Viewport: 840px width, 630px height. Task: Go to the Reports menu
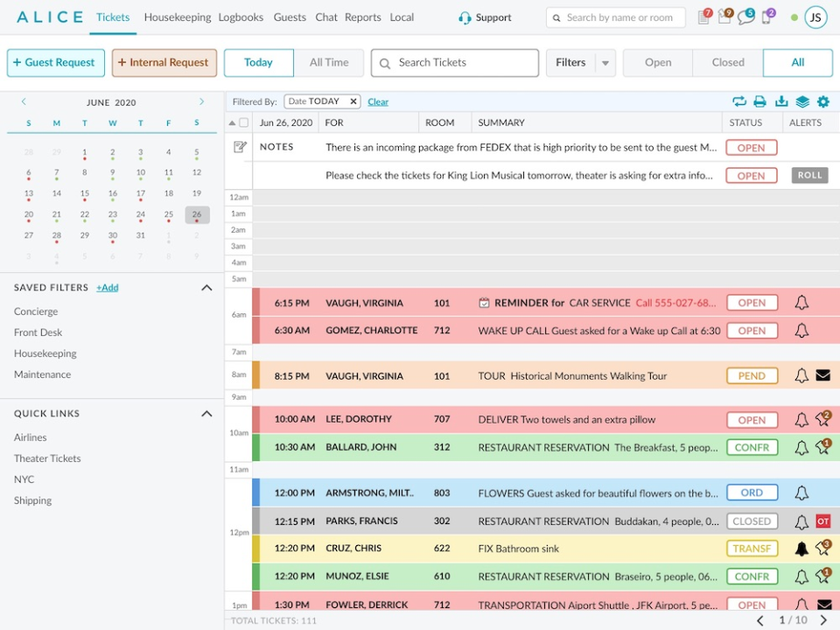(362, 17)
